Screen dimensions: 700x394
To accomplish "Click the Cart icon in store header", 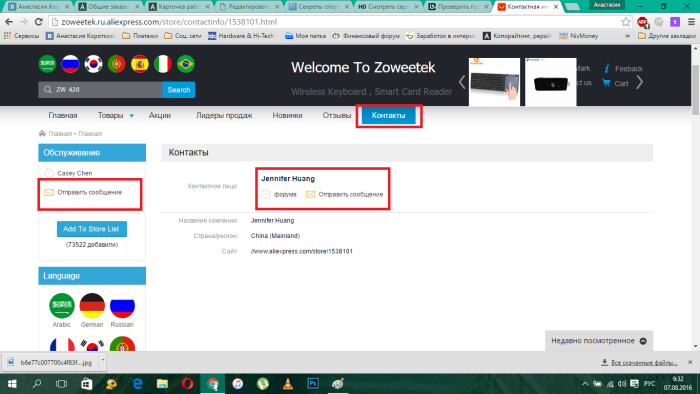I will (606, 83).
